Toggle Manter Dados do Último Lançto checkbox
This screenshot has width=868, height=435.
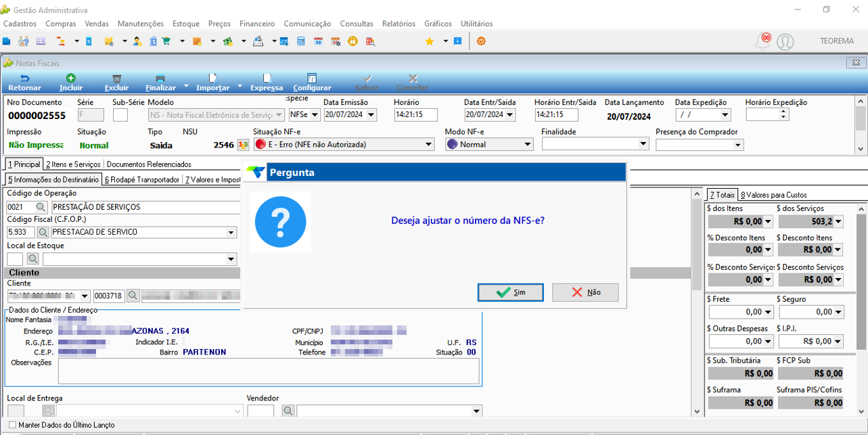12,425
